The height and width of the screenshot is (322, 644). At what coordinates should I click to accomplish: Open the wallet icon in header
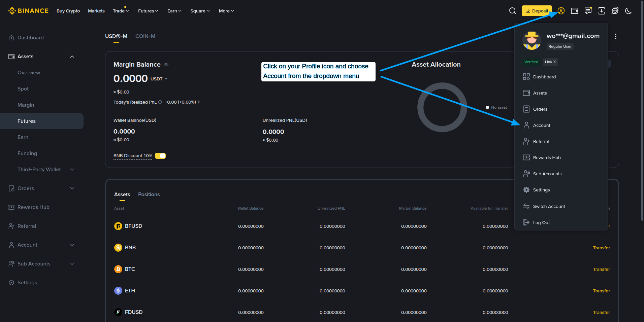click(575, 11)
